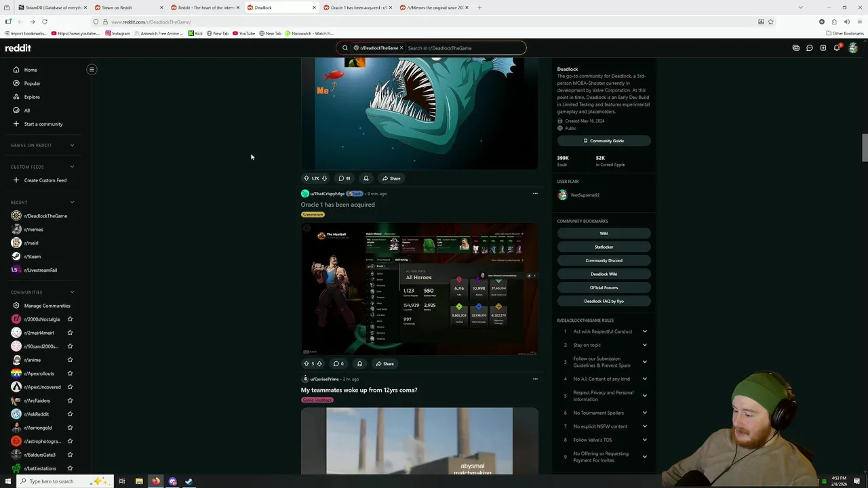Open user avatar menu in header
868x488 pixels.
853,48
